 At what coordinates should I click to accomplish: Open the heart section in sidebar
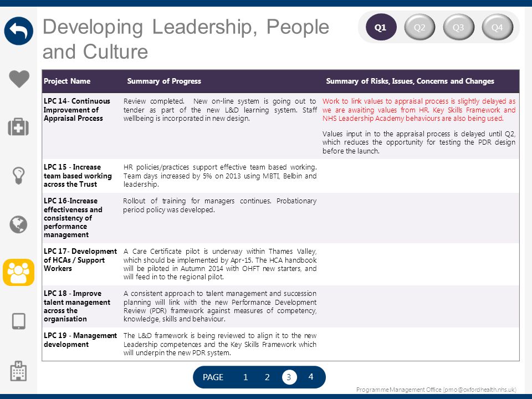pos(19,79)
